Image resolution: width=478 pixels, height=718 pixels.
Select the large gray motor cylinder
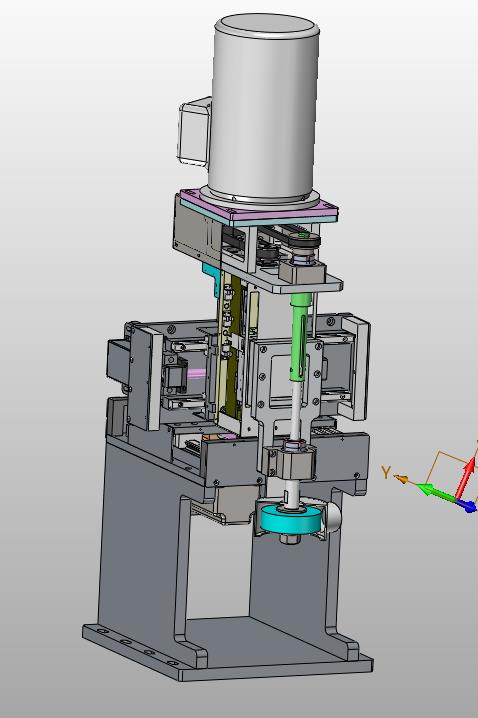click(x=264, y=108)
